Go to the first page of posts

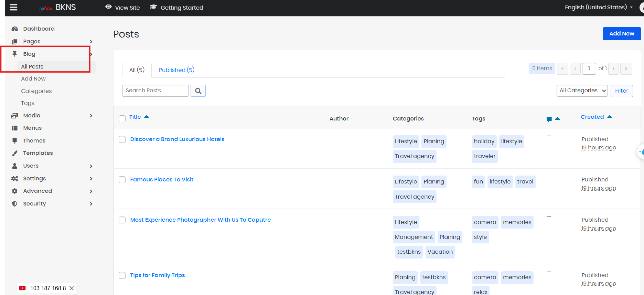(x=562, y=69)
